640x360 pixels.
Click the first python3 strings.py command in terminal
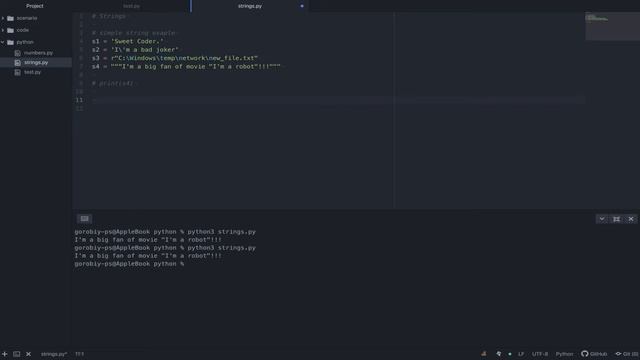(222, 232)
